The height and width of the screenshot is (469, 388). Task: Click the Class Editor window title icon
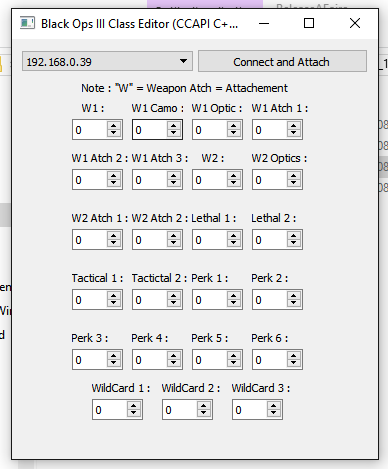[x=27, y=23]
